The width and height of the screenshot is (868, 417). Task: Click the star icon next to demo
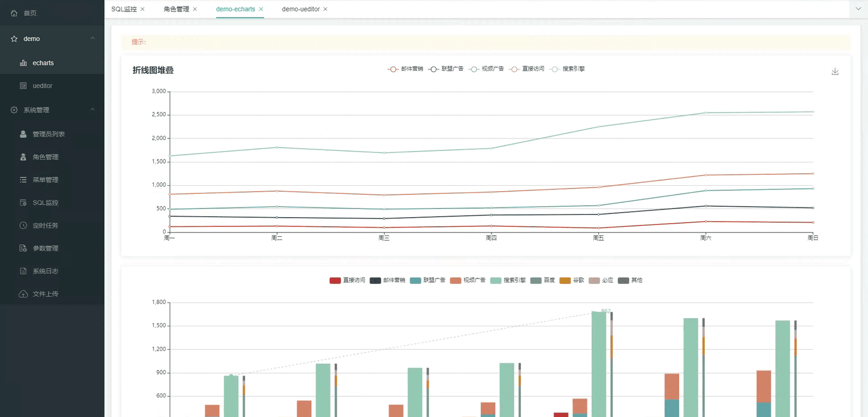(x=14, y=39)
